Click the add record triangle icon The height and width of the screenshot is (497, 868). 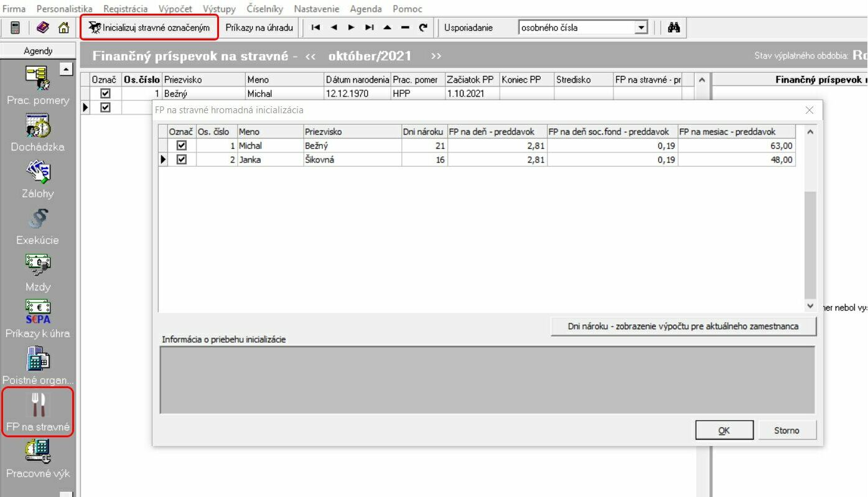pos(388,27)
